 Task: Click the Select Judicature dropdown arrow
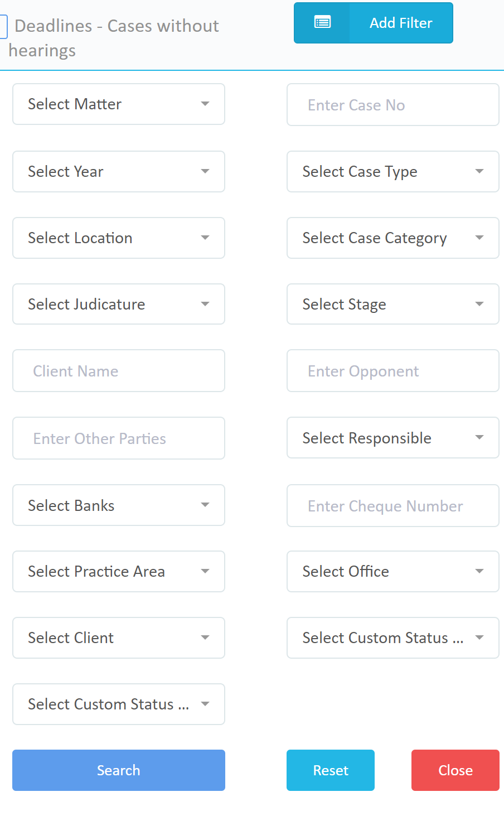[205, 305]
